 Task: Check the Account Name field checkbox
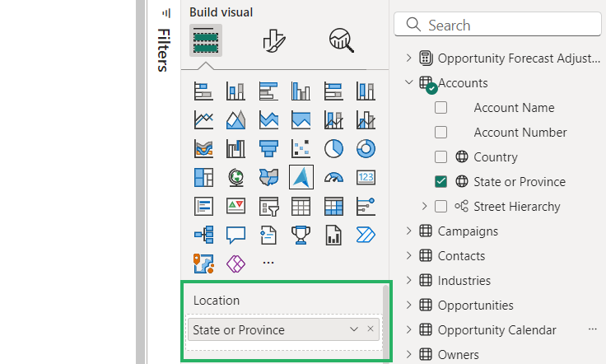coord(441,108)
